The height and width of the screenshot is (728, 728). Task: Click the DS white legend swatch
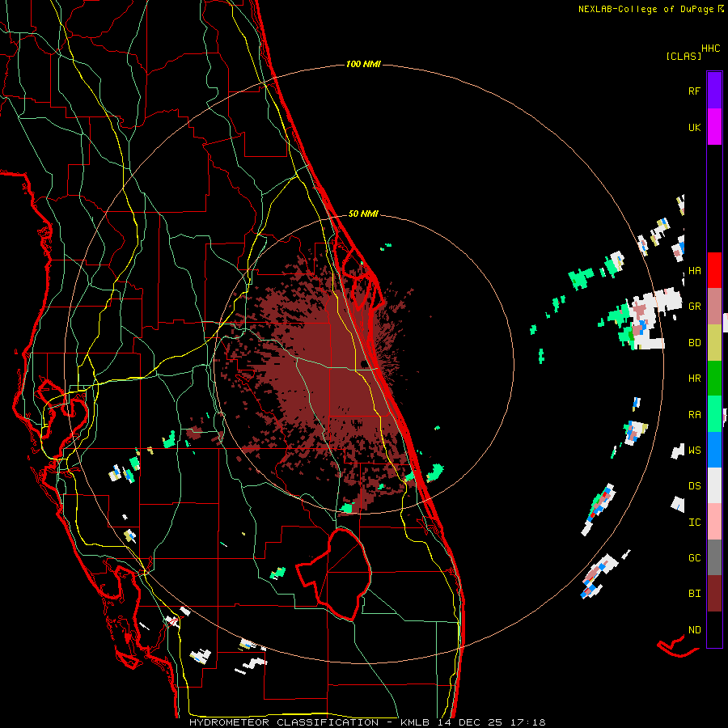pos(714,485)
